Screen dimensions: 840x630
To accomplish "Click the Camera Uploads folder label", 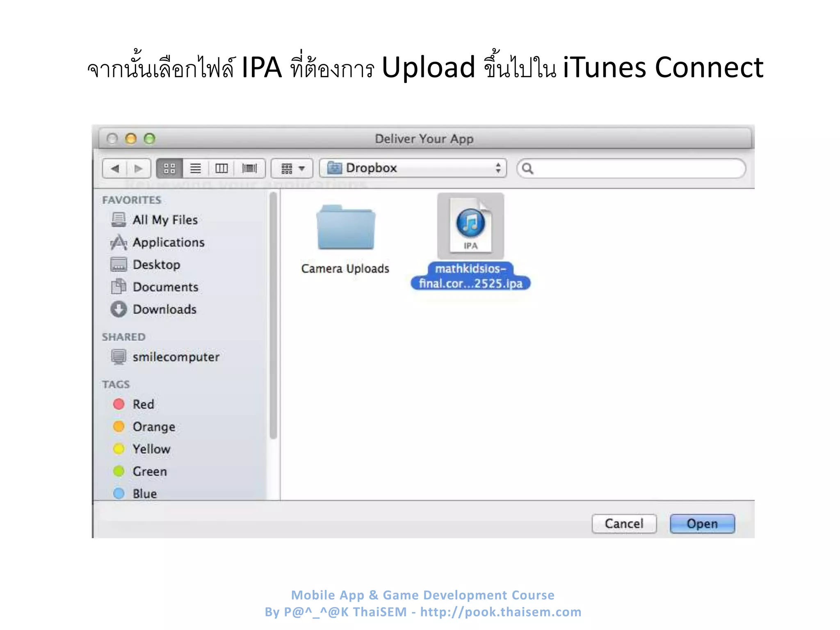I will (345, 269).
